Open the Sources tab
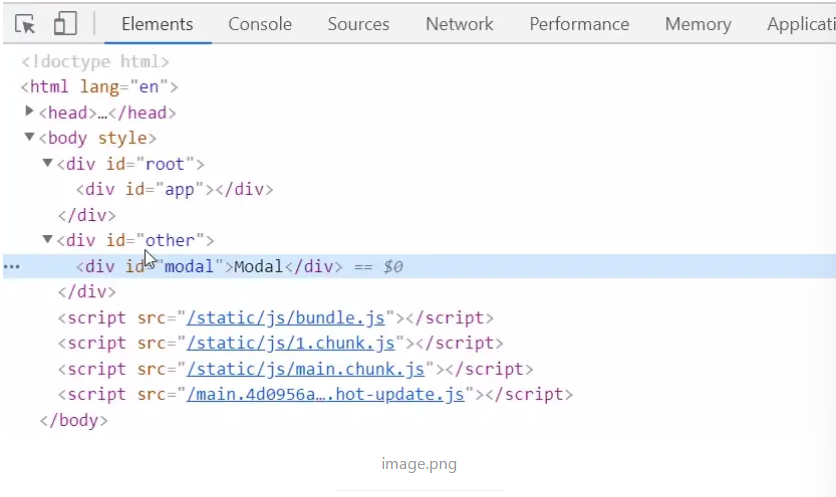Image resolution: width=836 pixels, height=497 pixels. pos(358,24)
